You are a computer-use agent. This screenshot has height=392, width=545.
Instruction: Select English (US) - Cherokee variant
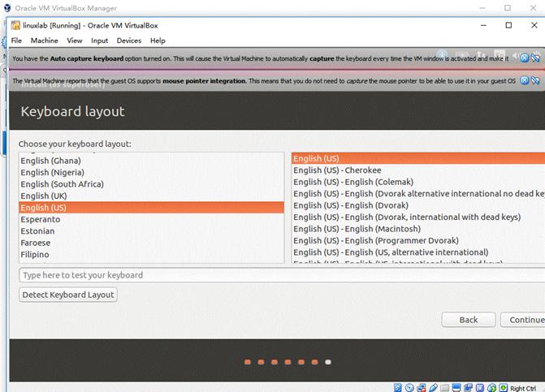(418, 170)
